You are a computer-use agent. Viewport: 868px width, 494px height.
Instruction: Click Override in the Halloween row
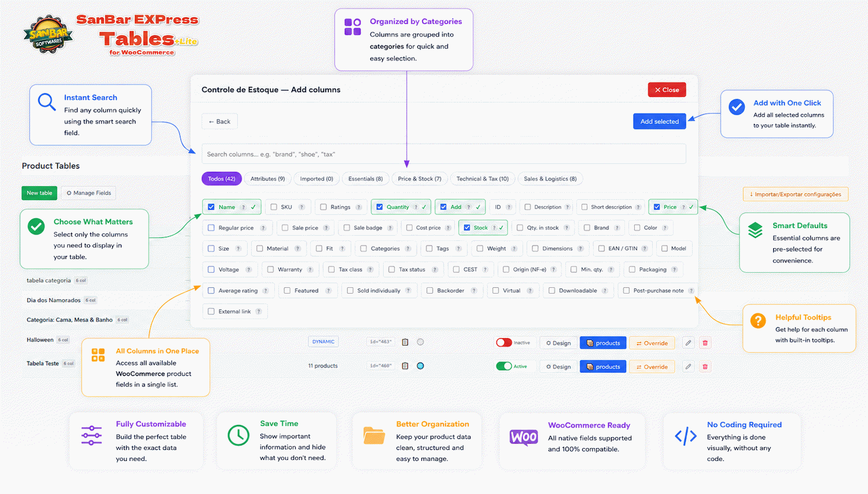pos(652,343)
